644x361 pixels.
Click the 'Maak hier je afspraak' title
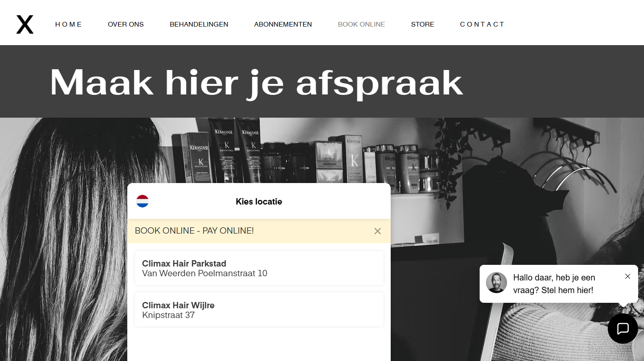256,83
